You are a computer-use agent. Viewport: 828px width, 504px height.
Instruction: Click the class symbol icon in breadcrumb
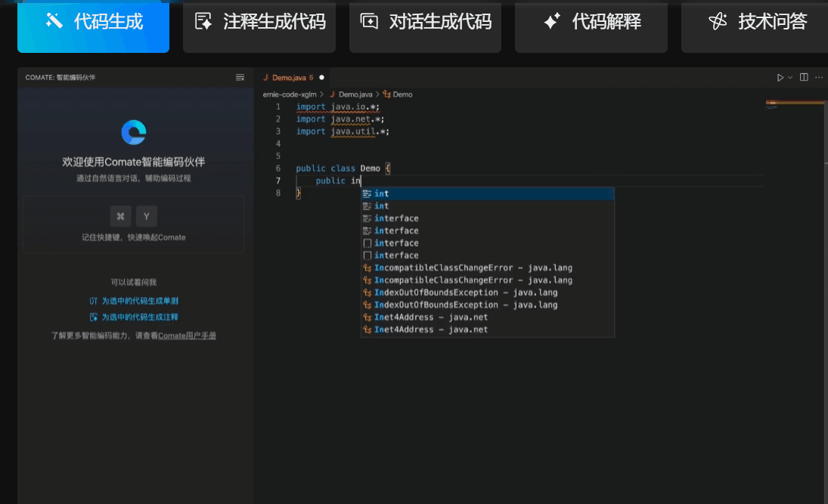point(386,94)
